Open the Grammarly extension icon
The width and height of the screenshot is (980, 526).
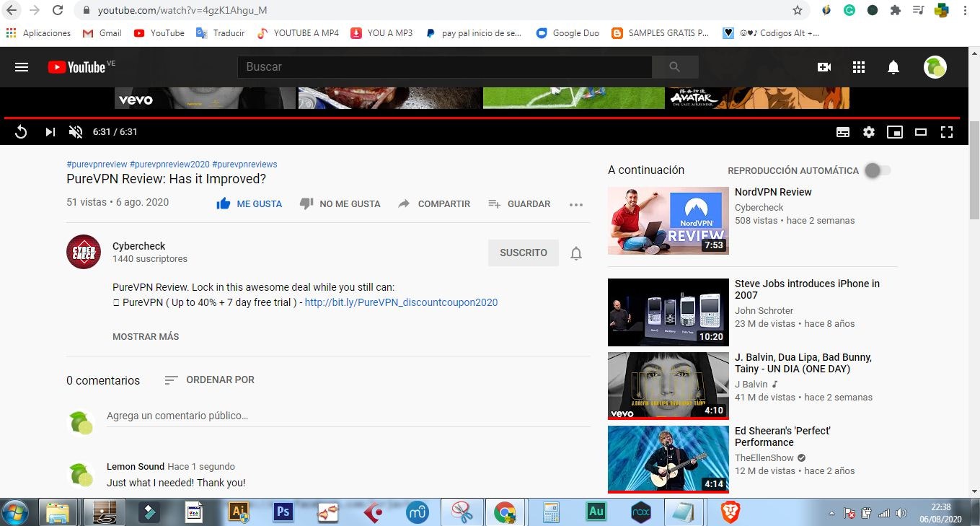tap(849, 11)
